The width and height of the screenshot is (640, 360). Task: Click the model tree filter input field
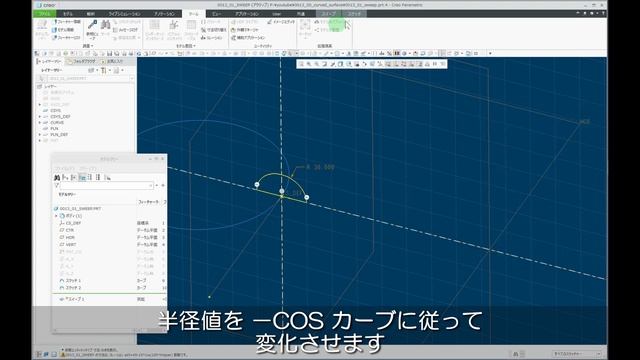pos(107,186)
